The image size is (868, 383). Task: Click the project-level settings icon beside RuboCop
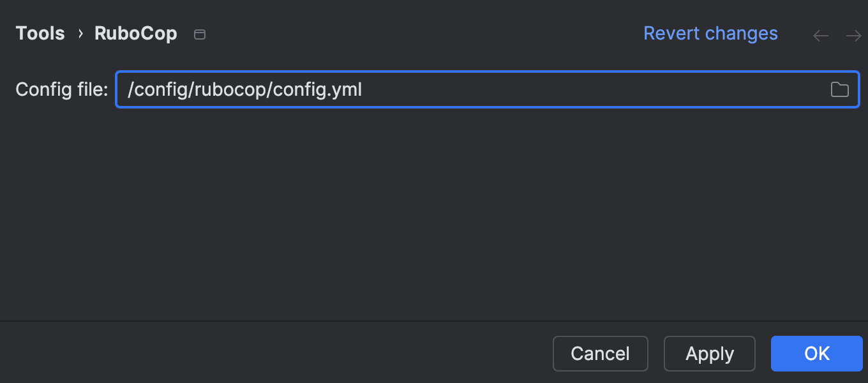click(200, 34)
